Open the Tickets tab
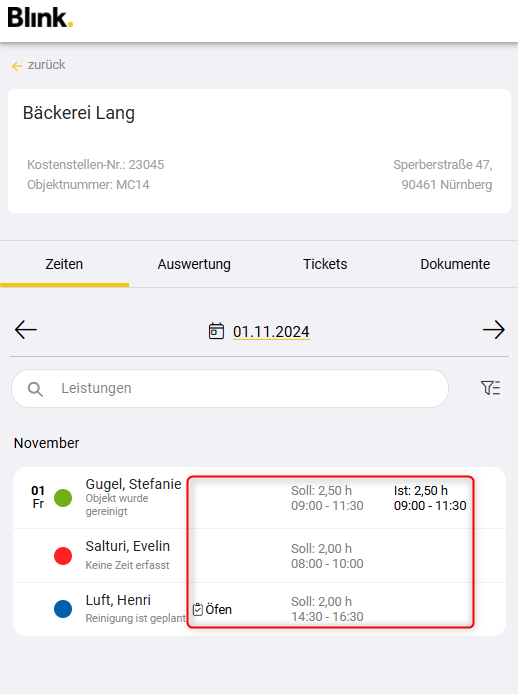Viewport: 518px width, 694px height. 325,264
